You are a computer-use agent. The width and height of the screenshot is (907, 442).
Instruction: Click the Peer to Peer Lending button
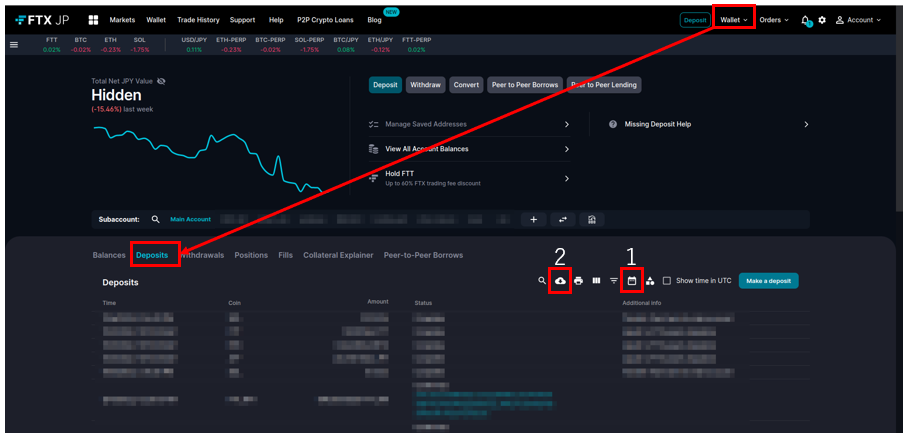click(x=604, y=85)
